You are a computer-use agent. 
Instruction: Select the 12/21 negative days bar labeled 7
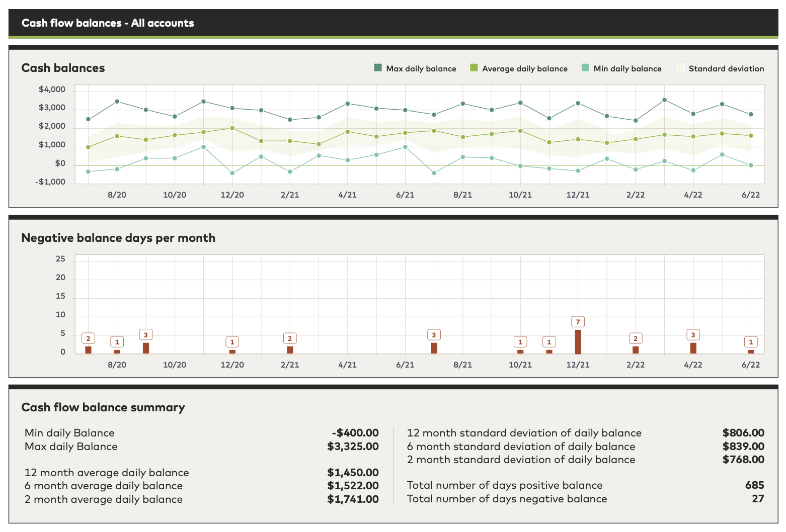(x=578, y=342)
